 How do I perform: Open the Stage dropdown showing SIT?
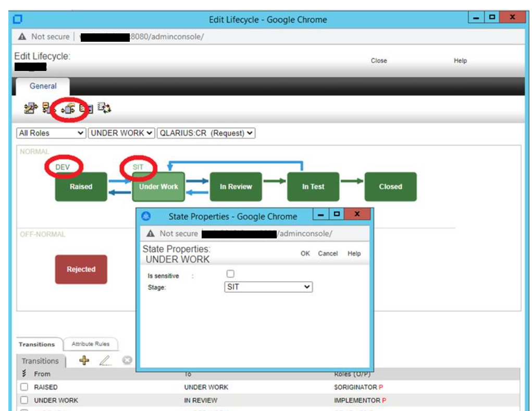point(268,287)
